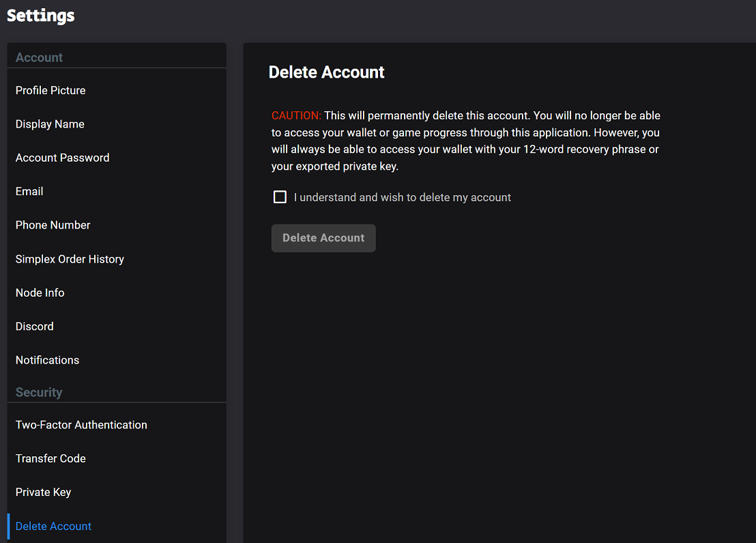Click the Security section header
This screenshot has width=756, height=543.
pos(39,392)
